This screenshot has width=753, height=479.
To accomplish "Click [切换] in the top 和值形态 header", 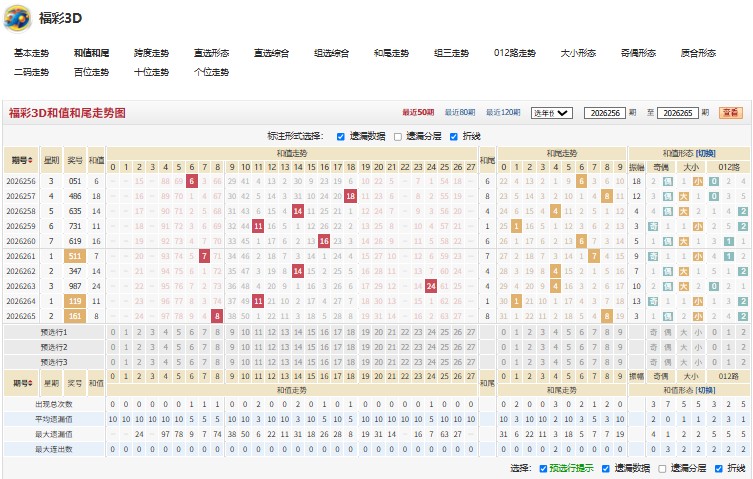I will coord(705,153).
